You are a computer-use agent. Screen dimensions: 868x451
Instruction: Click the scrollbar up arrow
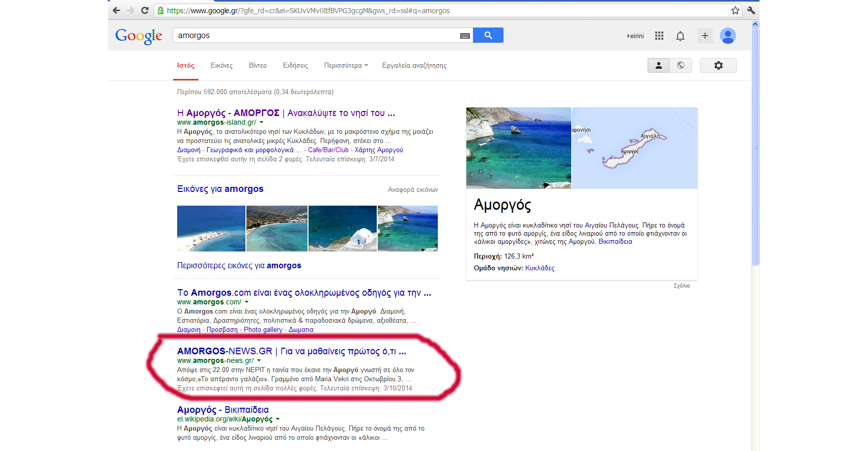(x=755, y=24)
